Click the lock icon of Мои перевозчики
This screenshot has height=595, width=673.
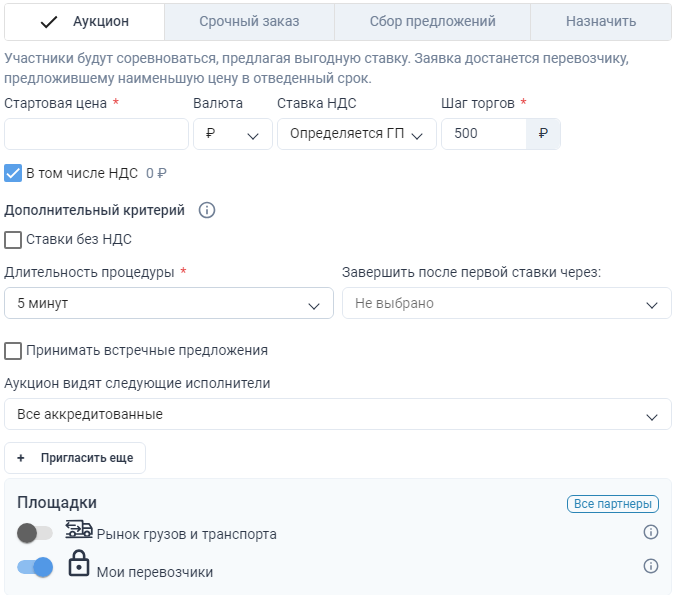coord(79,563)
